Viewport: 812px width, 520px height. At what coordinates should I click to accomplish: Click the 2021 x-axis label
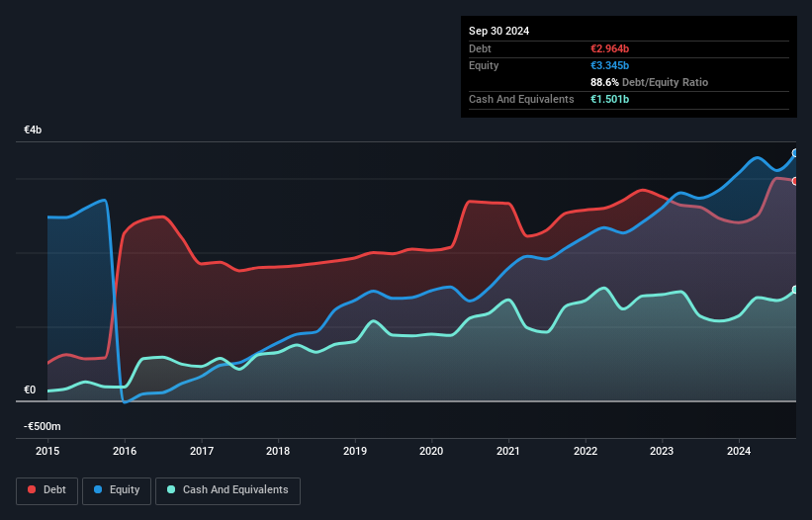coord(508,451)
